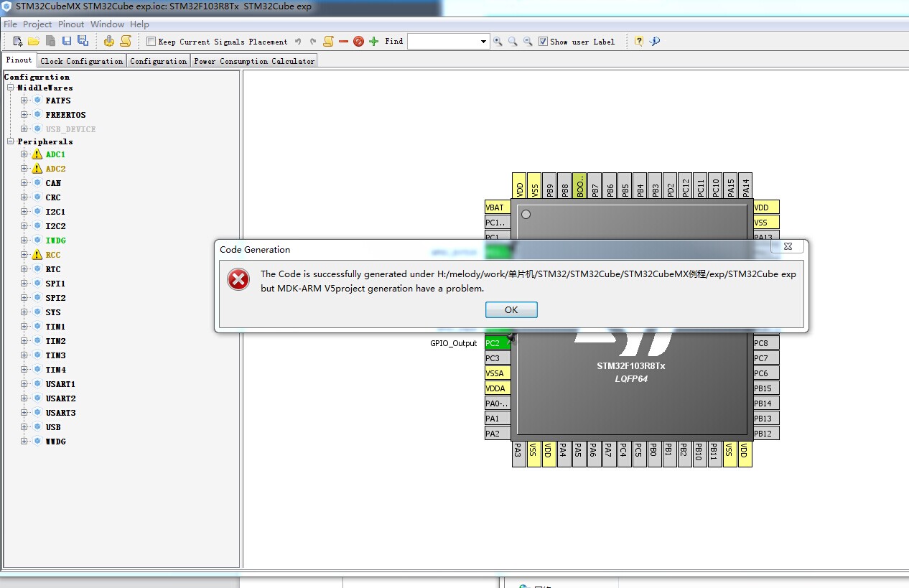Click the zoom out magnifier icon
Viewport: 909px width, 588px height.
(x=528, y=42)
